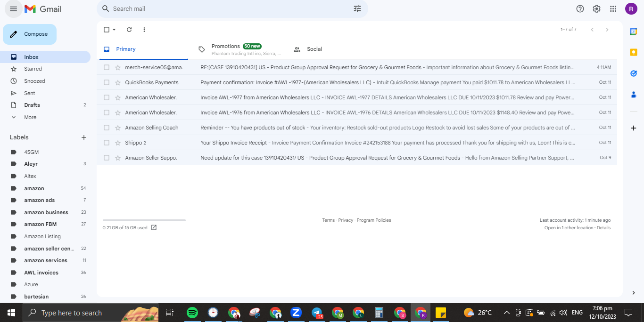Star the merch-service05 email
644x322 pixels.
(118, 67)
